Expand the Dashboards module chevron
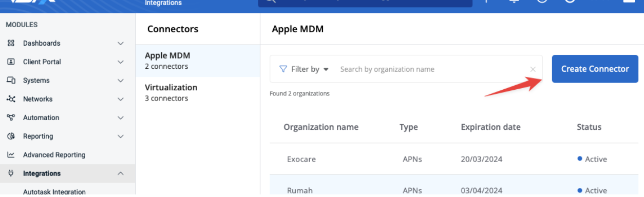644x197 pixels. (x=121, y=44)
